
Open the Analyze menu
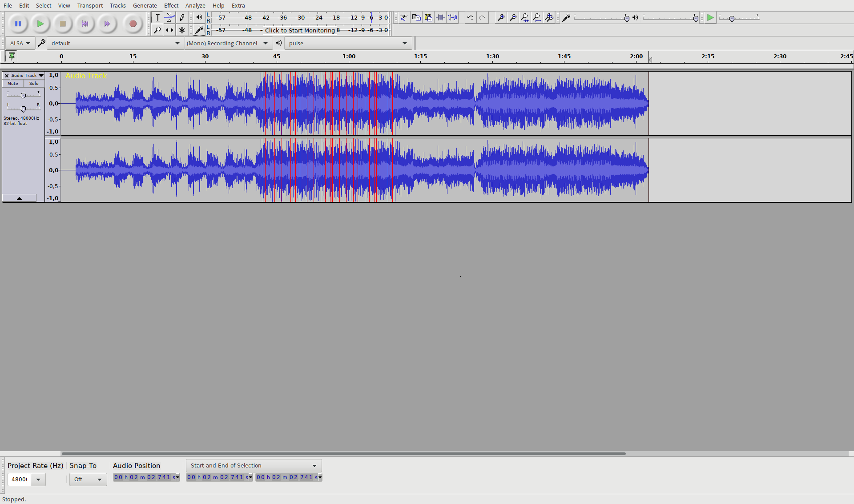click(195, 5)
